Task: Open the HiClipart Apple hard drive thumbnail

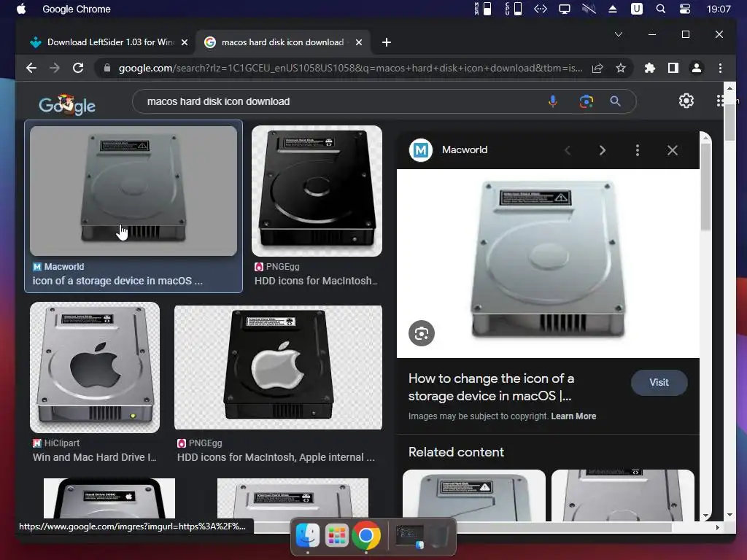Action: tap(95, 367)
